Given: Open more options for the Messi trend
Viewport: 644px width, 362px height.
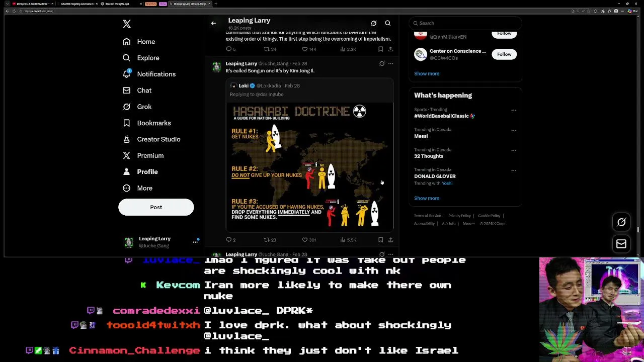Looking at the screenshot, I should [x=514, y=130].
